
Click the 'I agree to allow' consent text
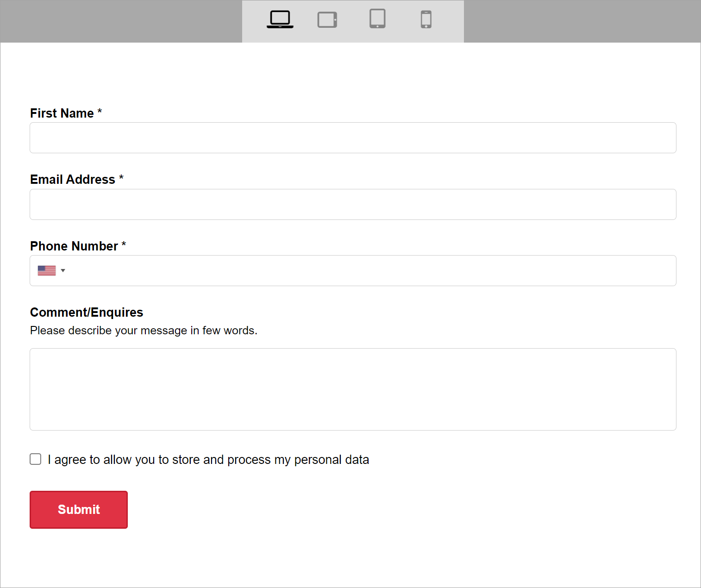pyautogui.click(x=208, y=460)
